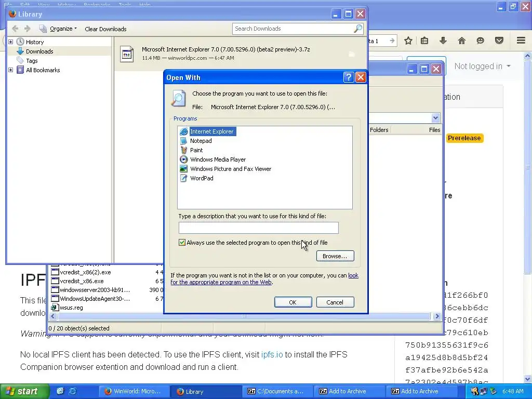Viewport: 532px width, 399px height.
Task: Click the Folders column header in 7-Zip
Action: click(379, 129)
